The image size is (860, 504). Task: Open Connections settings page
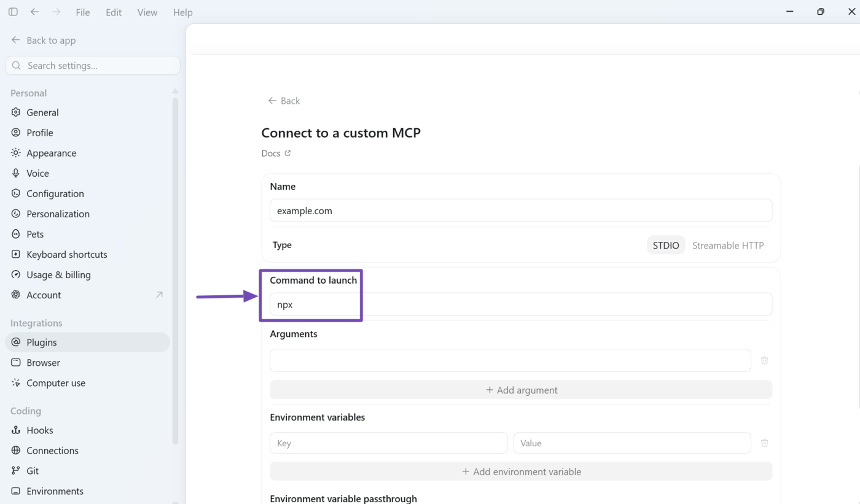point(87,451)
